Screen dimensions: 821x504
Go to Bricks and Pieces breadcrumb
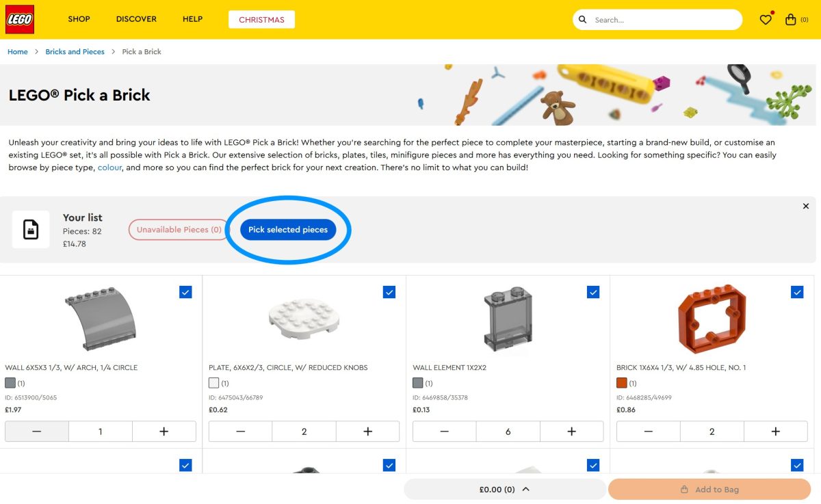pyautogui.click(x=75, y=52)
